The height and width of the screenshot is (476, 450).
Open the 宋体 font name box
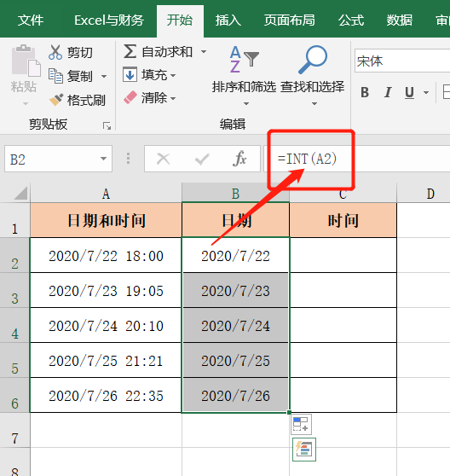[x=402, y=61]
